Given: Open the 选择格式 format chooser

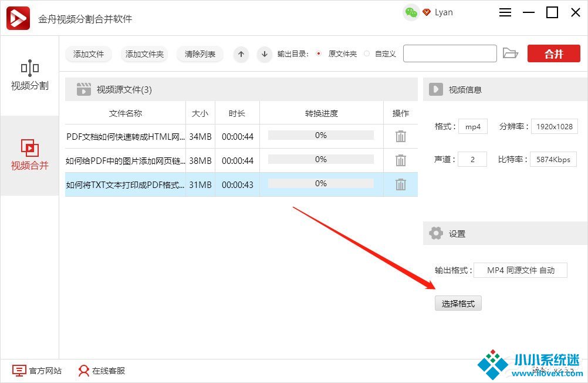Looking at the screenshot, I should pyautogui.click(x=458, y=304).
